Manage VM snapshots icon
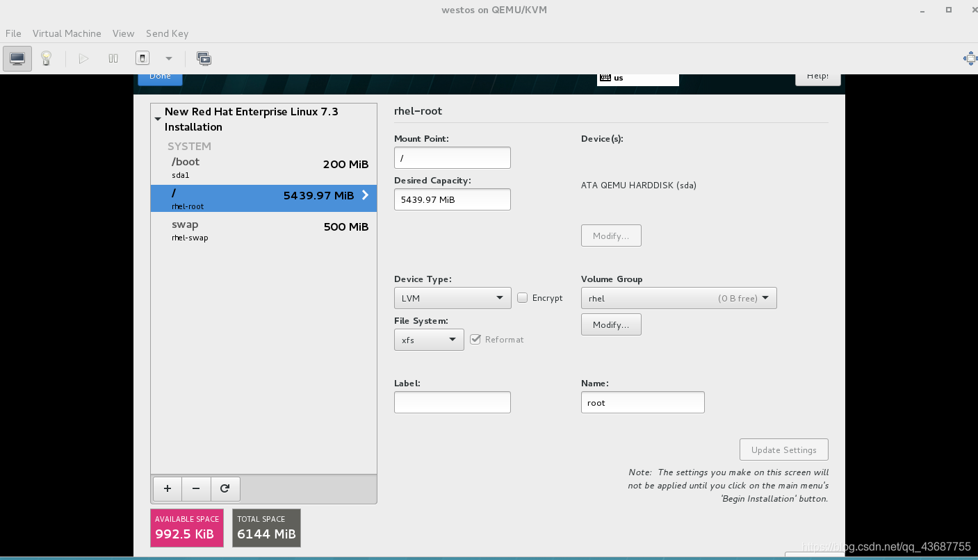Viewport: 978px width, 560px height. pos(204,58)
